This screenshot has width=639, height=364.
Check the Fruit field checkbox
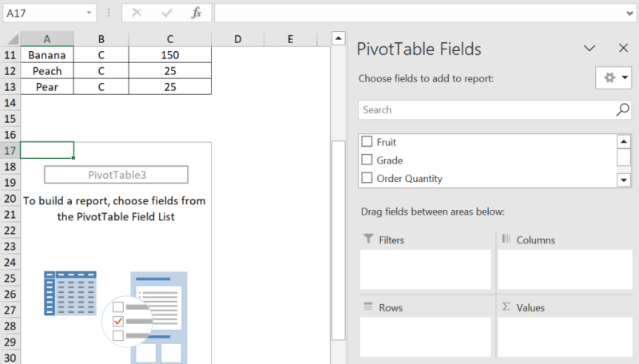pyautogui.click(x=367, y=141)
